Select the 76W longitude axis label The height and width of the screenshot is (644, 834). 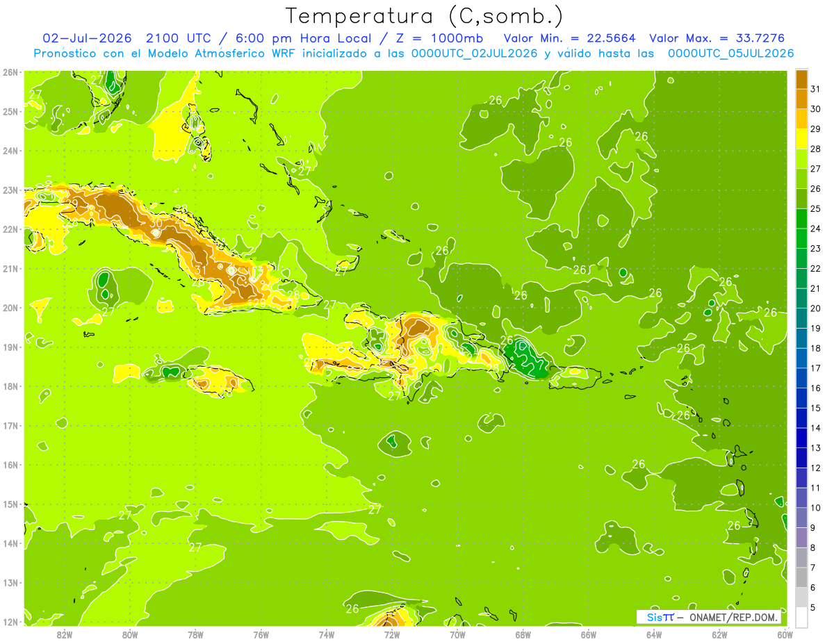click(x=261, y=634)
